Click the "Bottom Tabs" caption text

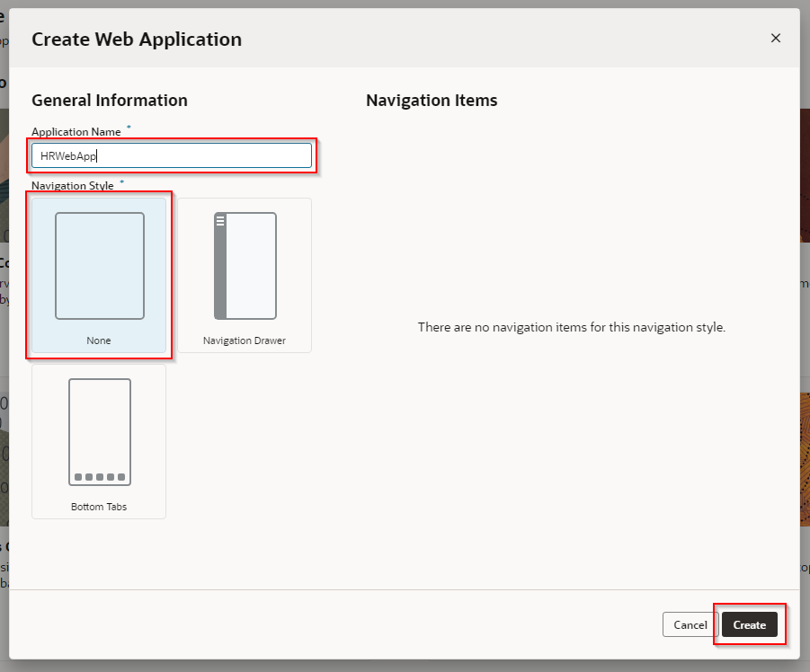99,507
